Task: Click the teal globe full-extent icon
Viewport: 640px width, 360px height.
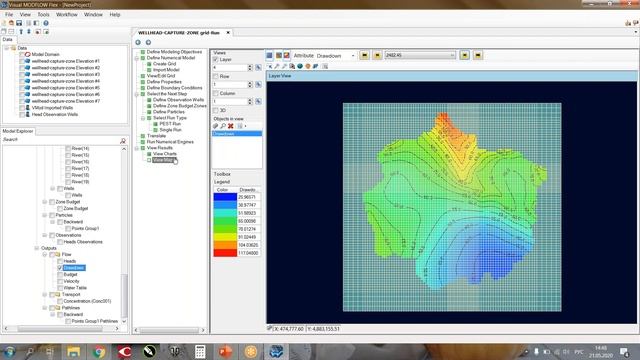Action: coord(300,66)
